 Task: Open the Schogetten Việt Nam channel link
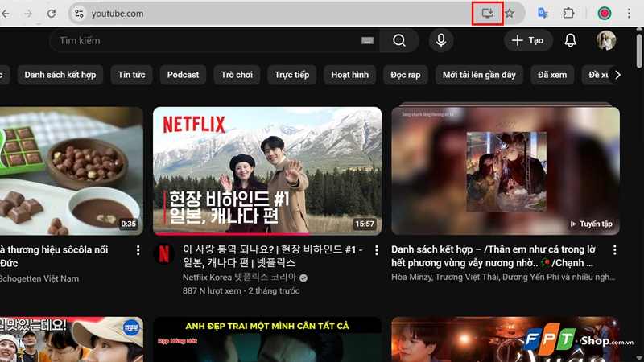click(x=39, y=278)
